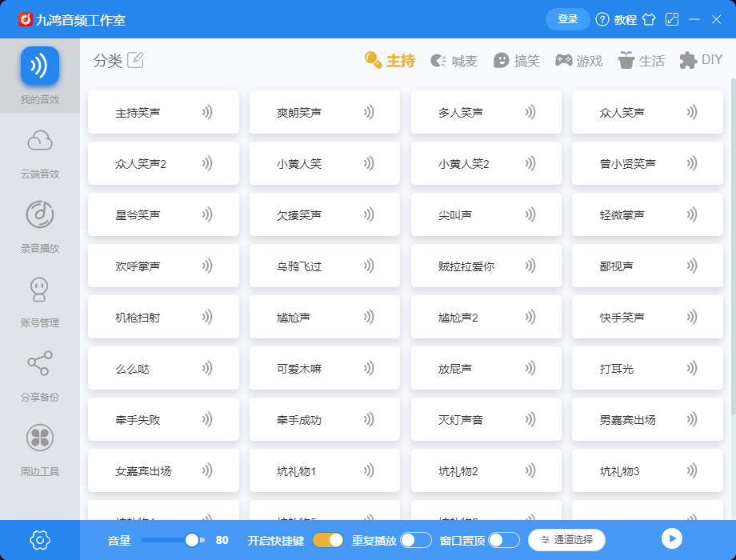Screen dimensions: 736x560
Task: Play sound icon on 多人笑声 card
Action: coord(530,112)
